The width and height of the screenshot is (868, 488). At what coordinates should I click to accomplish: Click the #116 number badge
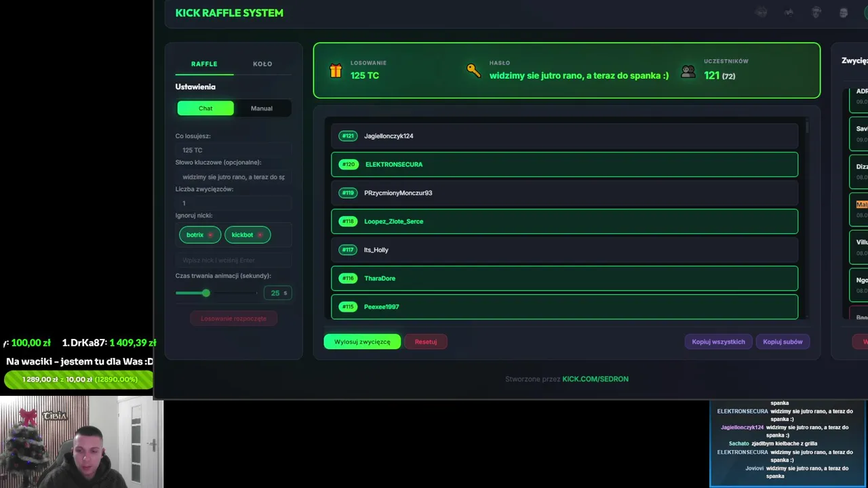[348, 279]
